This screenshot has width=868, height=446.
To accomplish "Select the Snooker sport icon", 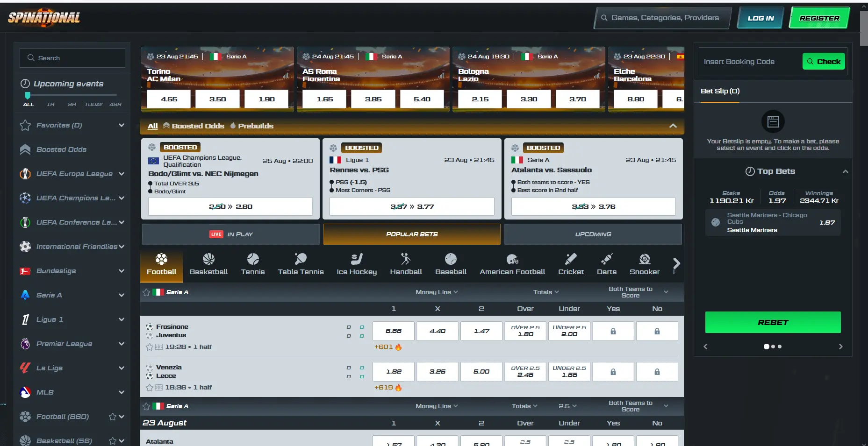I will tap(645, 259).
